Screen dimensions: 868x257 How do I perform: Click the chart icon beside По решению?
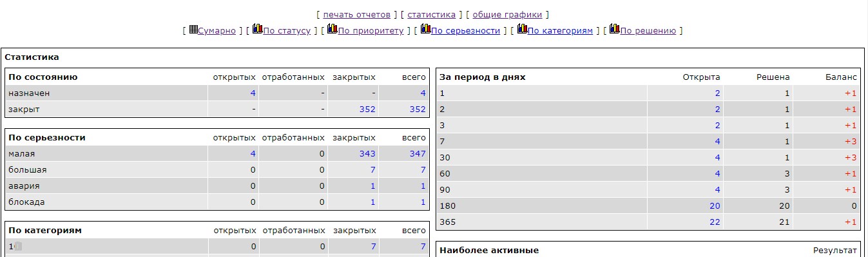click(615, 29)
